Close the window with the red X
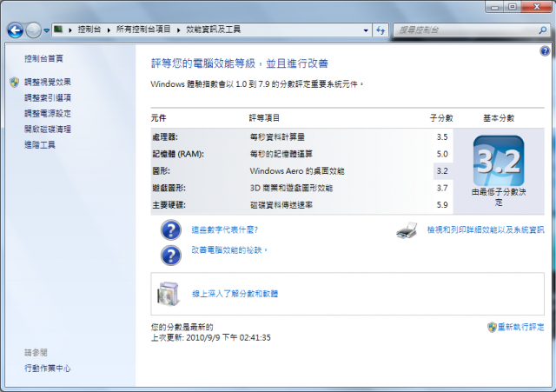The height and width of the screenshot is (392, 556). [x=537, y=7]
